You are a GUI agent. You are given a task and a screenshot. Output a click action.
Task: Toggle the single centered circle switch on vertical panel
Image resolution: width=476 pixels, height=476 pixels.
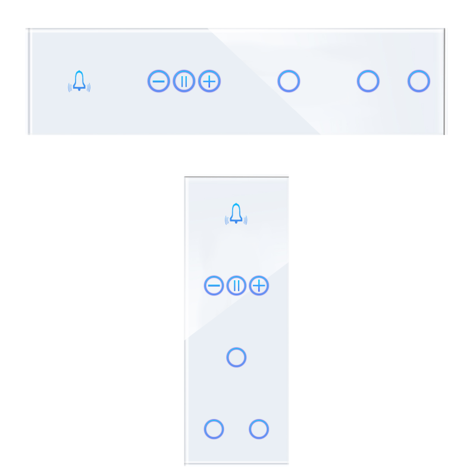click(x=236, y=357)
